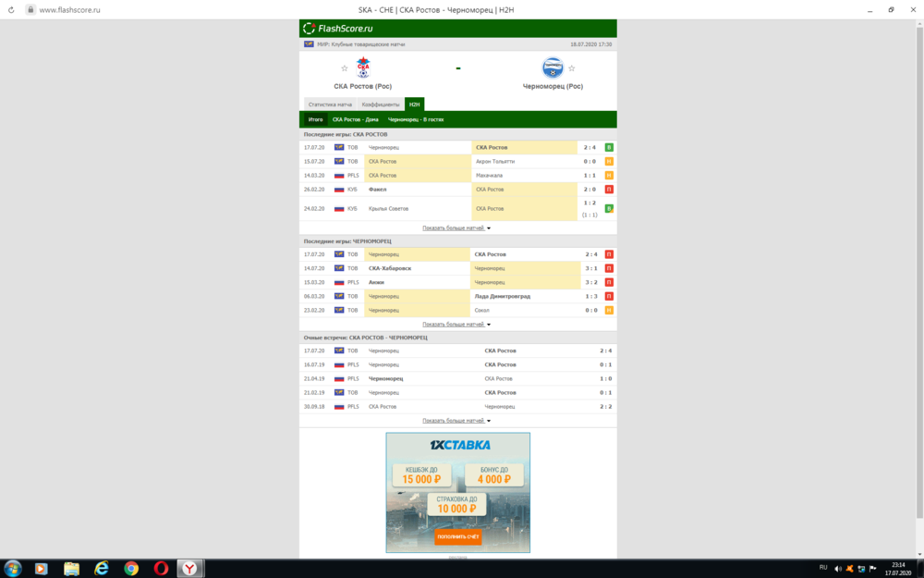Click friendly flag icon in Акрон Тольятти row
The image size is (924, 578).
(x=339, y=162)
